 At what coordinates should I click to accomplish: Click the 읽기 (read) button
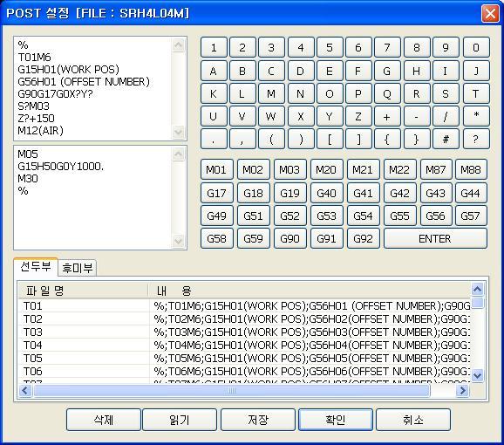click(180, 420)
